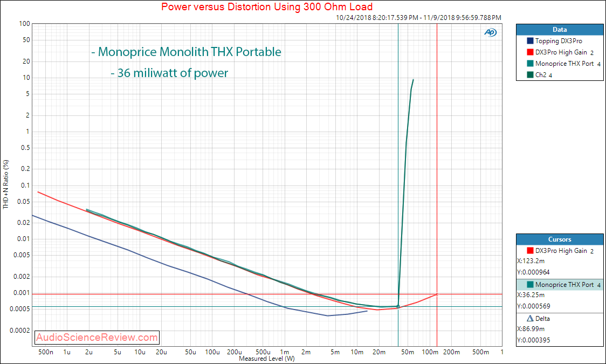Click the AP logo in the graph corner
The width and height of the screenshot is (606, 364).
pos(491,33)
